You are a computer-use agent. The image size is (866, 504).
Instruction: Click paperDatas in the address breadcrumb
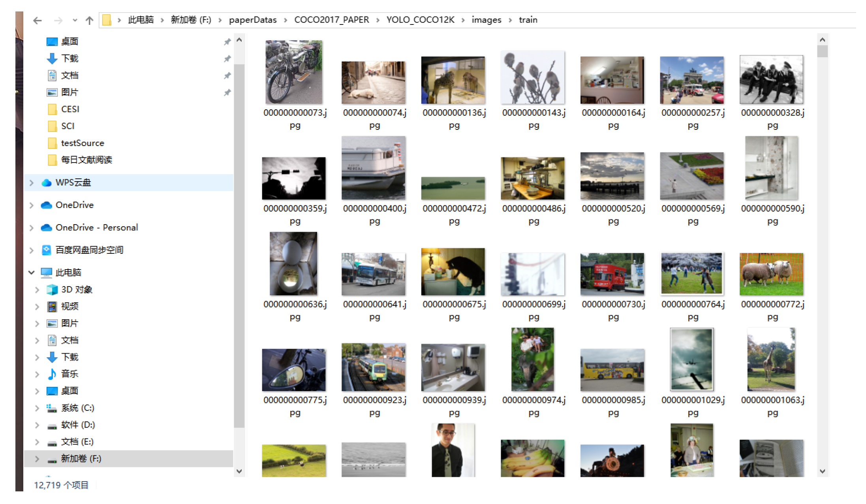coord(253,20)
